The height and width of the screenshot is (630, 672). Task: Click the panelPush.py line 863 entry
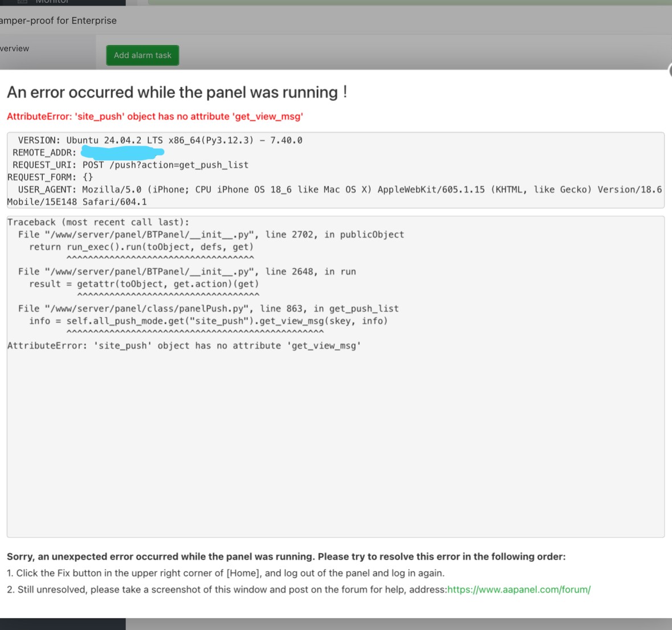coord(208,309)
